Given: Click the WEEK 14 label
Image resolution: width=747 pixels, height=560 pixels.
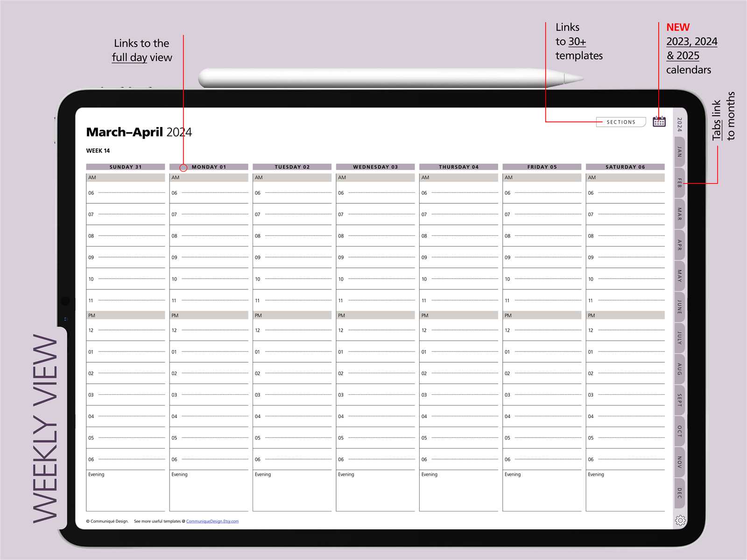Looking at the screenshot, I should pos(98,151).
